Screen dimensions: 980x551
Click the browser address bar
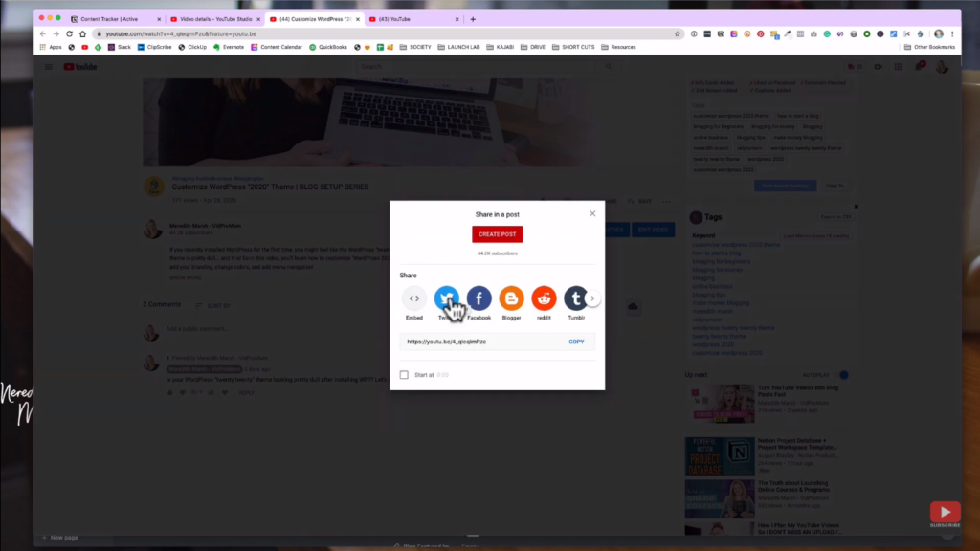coord(388,33)
